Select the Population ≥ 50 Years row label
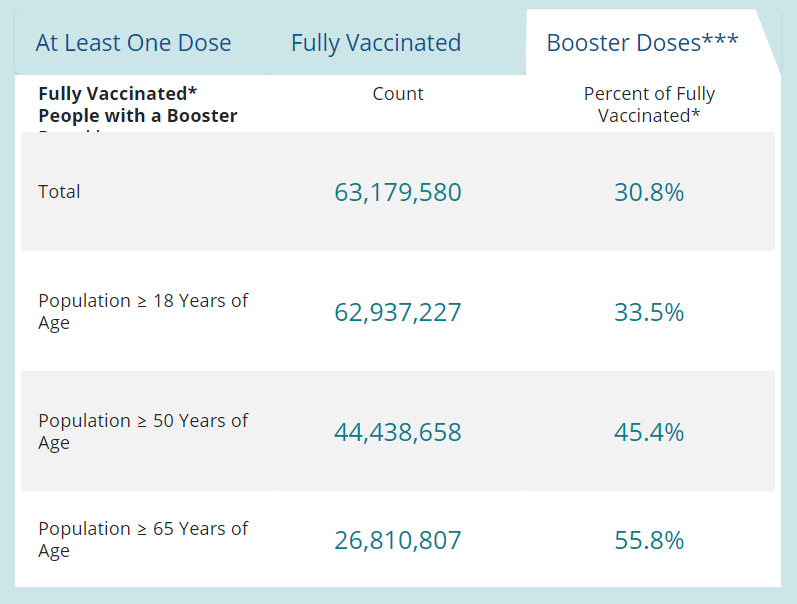This screenshot has width=797, height=604. pos(142,432)
